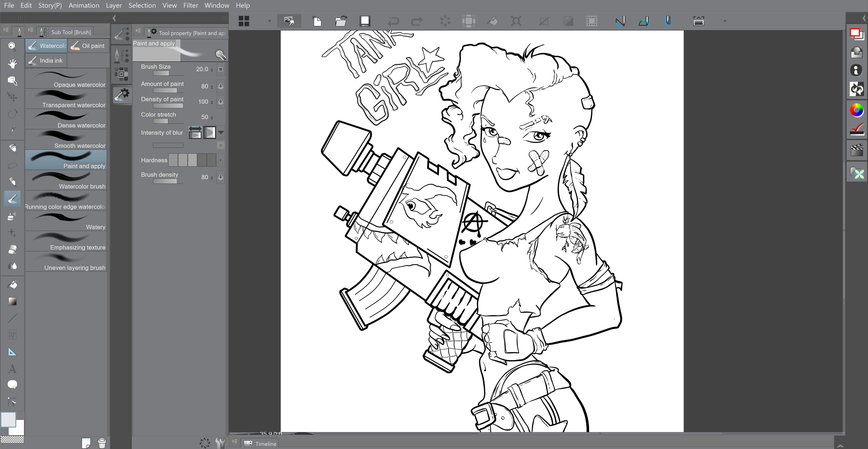Click the Amount of paint slider
The image size is (868, 449).
pyautogui.click(x=168, y=90)
